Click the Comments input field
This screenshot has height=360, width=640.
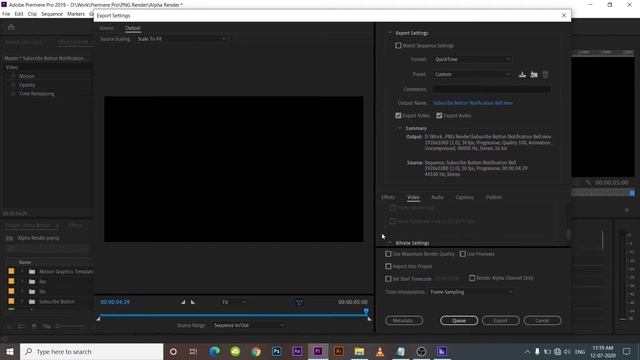click(491, 89)
